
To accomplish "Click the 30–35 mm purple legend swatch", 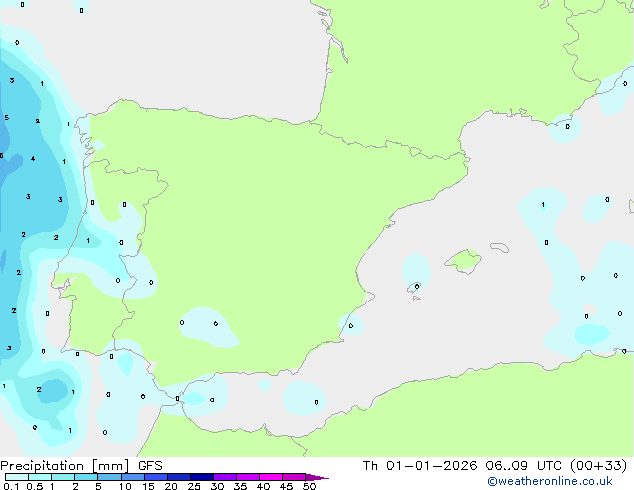I will coord(225,477).
